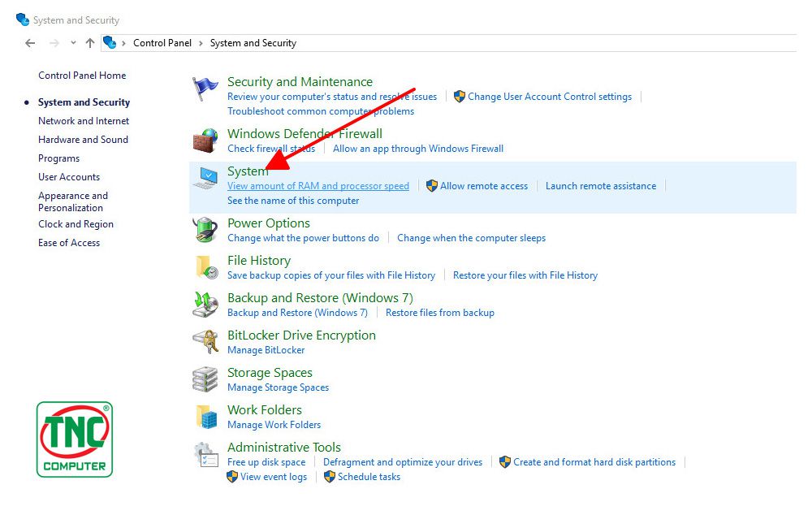Screen dimensions: 812x528
Task: Click Restore your files with File History
Action: coord(525,275)
